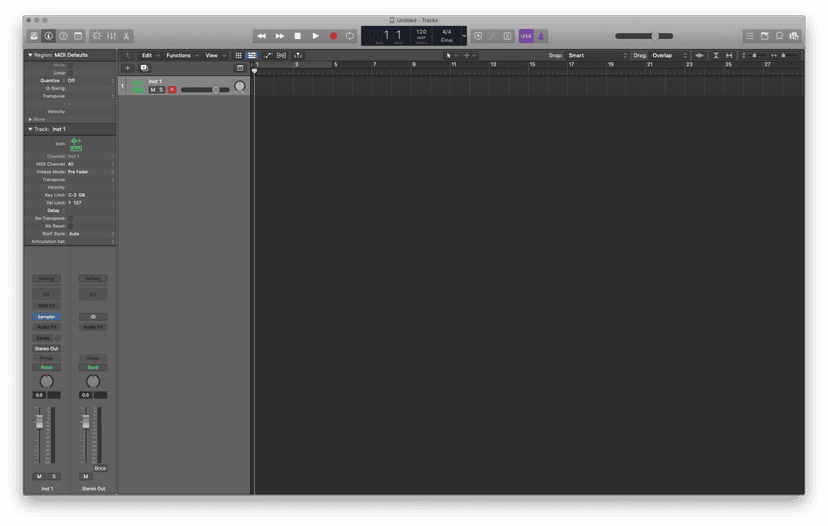Open the Sampler instrument slot
The image size is (828, 526).
coord(46,317)
